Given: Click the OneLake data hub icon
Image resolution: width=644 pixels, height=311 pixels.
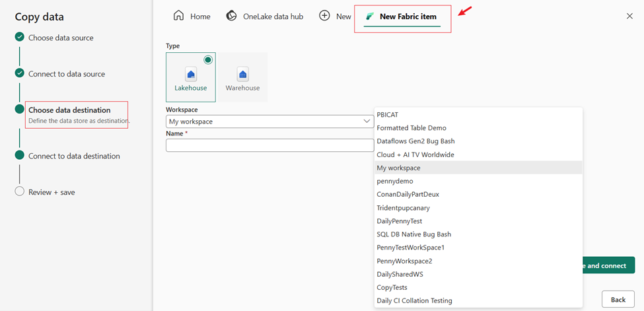Looking at the screenshot, I should pyautogui.click(x=232, y=16).
